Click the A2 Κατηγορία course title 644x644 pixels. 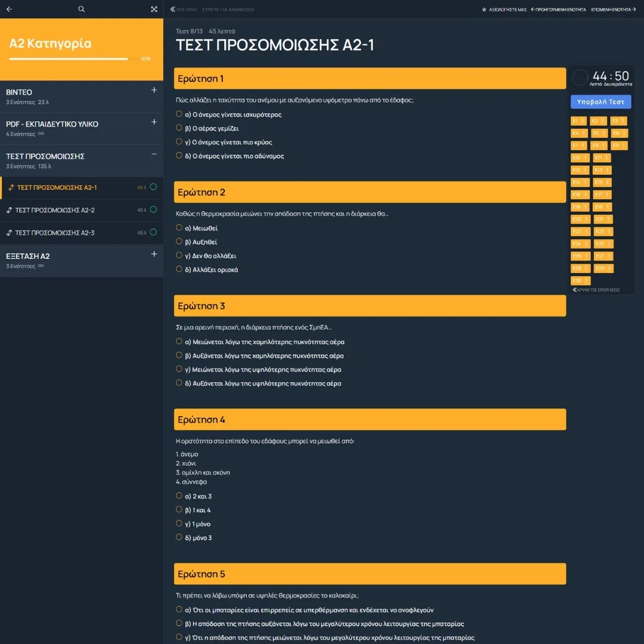point(50,44)
